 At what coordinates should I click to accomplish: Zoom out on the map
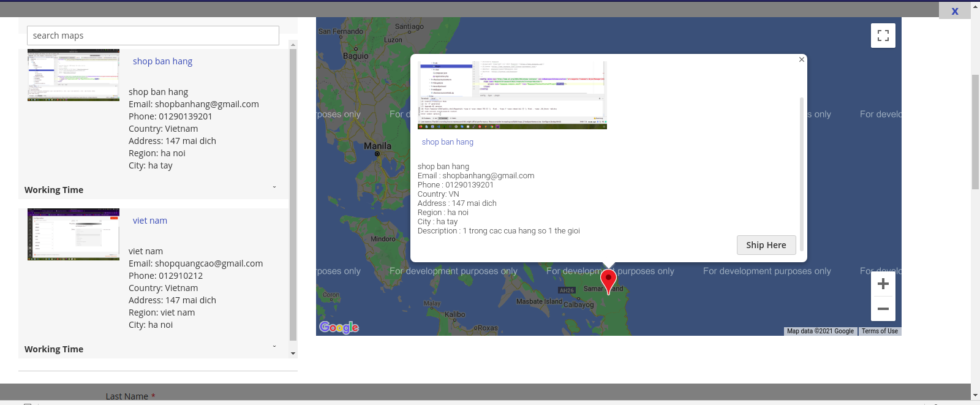pos(883,309)
